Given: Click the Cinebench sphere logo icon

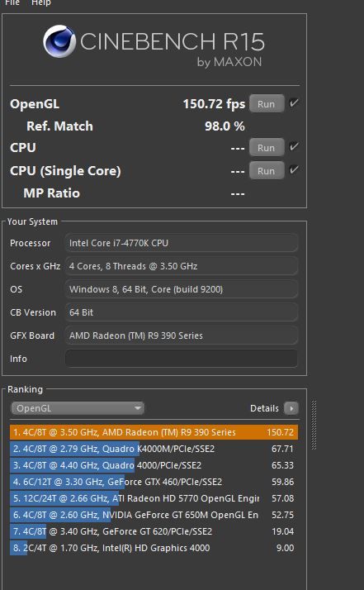Looking at the screenshot, I should point(59,41).
